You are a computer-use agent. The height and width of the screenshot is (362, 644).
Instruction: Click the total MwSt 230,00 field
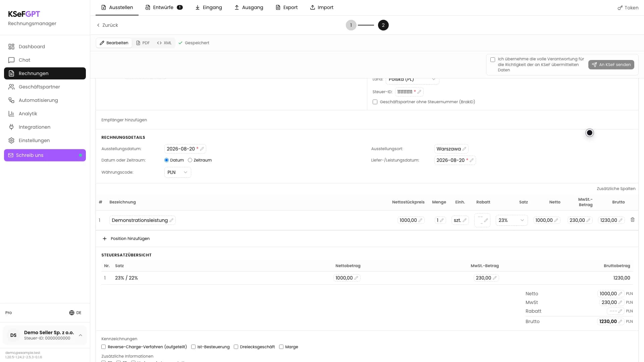[611, 302]
